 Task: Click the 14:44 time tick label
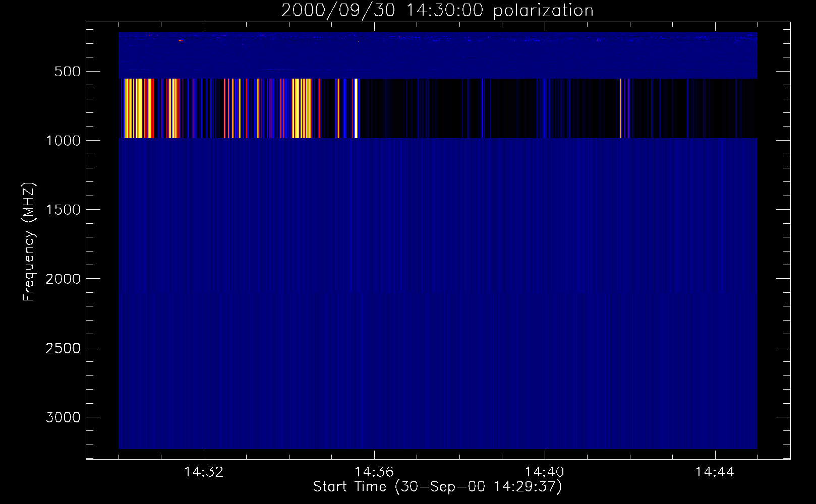(x=715, y=472)
